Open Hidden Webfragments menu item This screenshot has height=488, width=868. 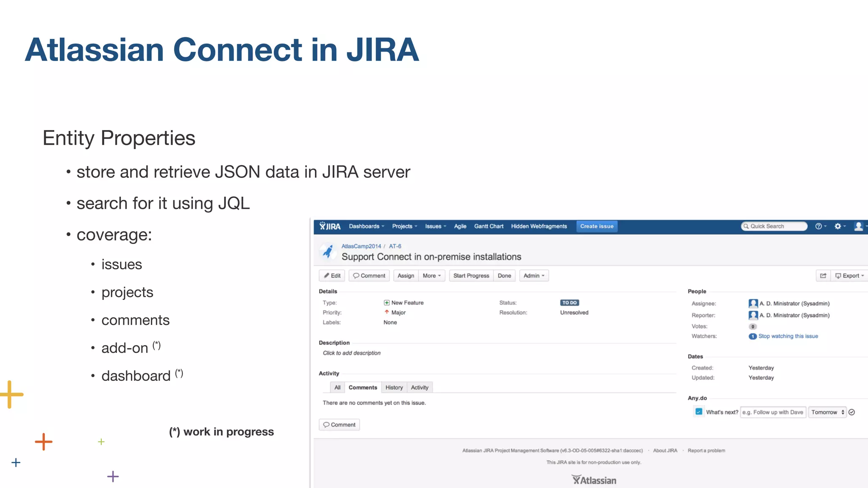point(539,226)
